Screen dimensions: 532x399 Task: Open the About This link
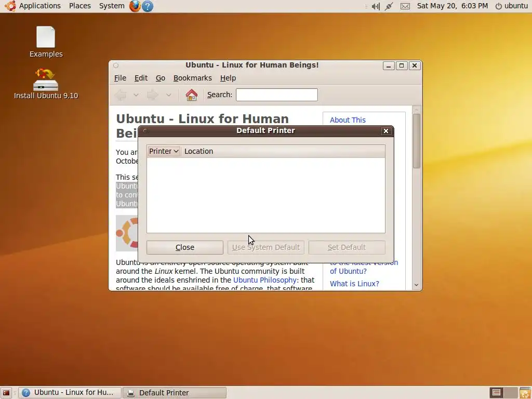click(348, 120)
